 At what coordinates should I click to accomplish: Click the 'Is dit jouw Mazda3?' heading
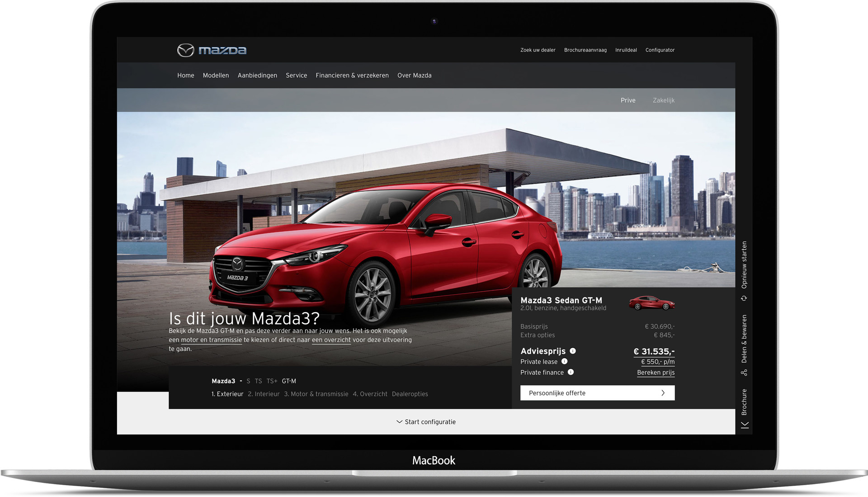point(244,318)
